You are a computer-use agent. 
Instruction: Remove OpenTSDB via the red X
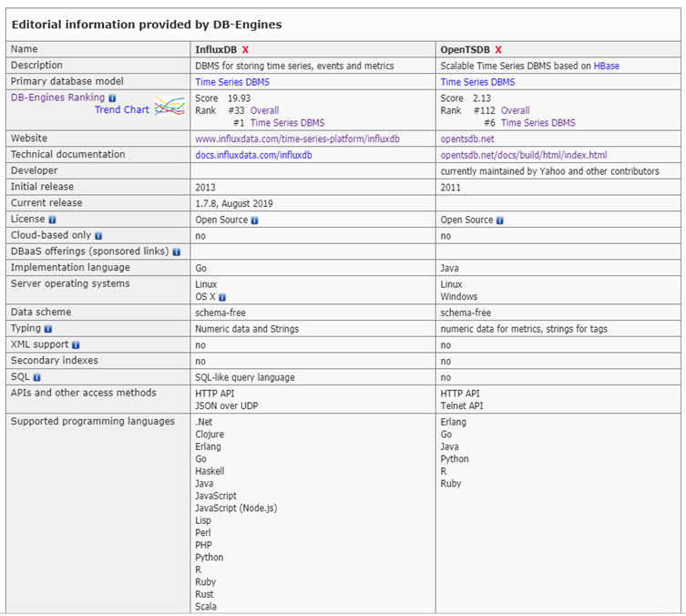(x=498, y=50)
